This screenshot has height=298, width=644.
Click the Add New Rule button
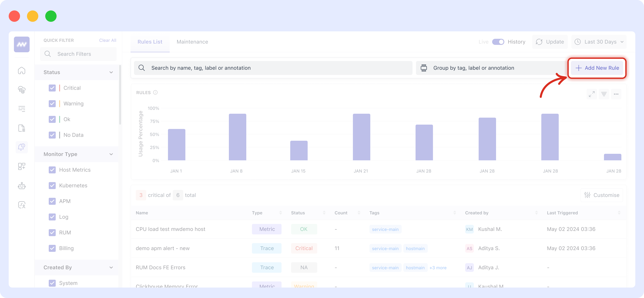point(597,68)
